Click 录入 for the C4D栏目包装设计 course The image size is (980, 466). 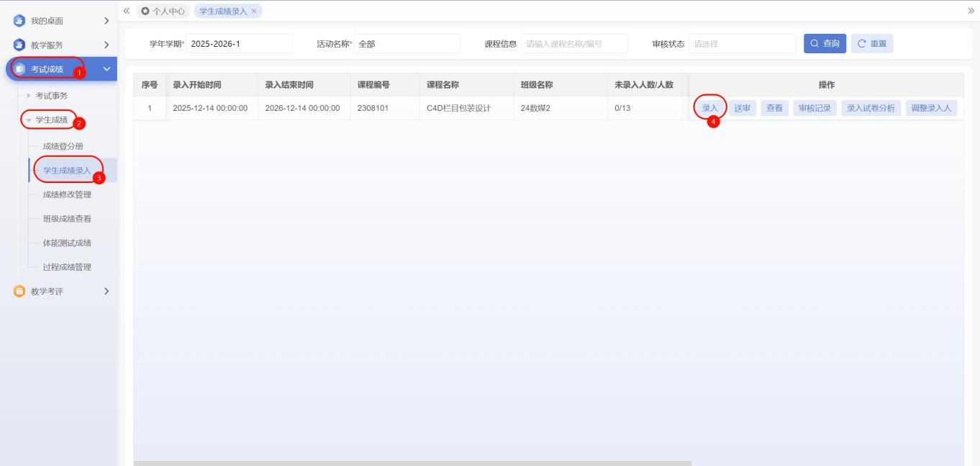coord(710,108)
